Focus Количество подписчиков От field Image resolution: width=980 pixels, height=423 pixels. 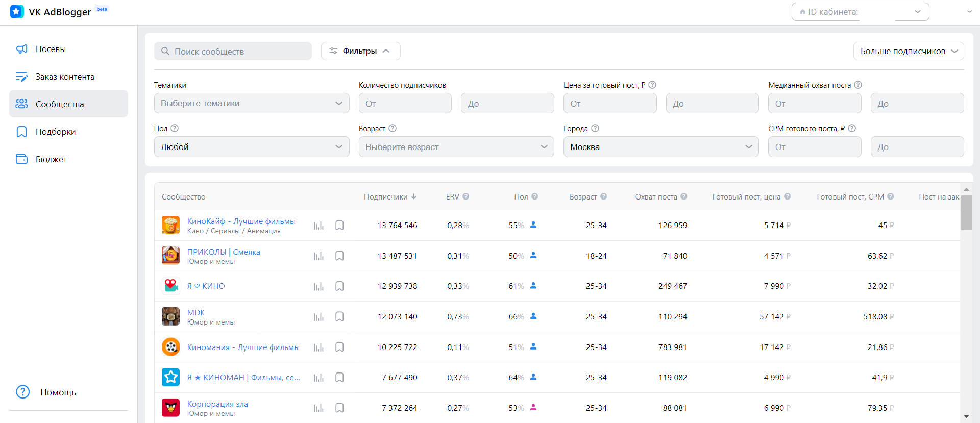[x=405, y=103]
